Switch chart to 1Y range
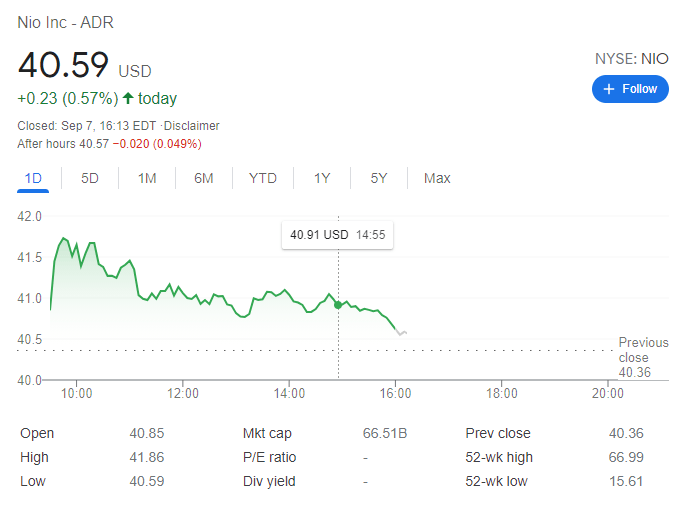Screen dimensions: 684x505 (x=322, y=178)
